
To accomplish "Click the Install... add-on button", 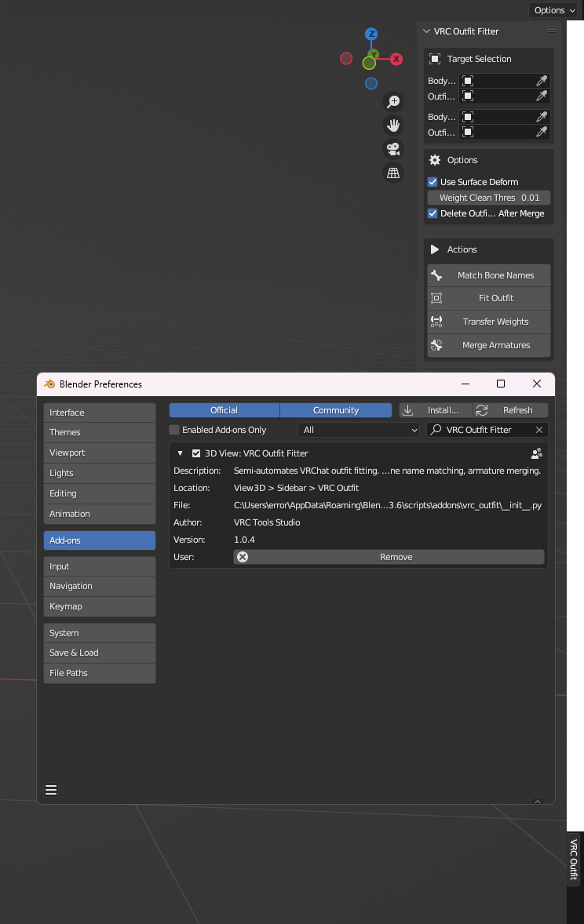I will (436, 410).
